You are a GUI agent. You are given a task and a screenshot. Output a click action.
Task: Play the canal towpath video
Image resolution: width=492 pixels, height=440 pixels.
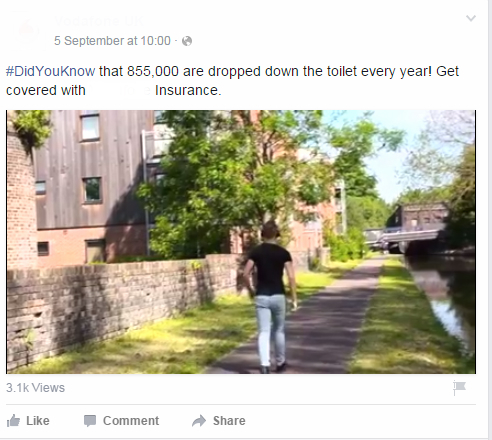tap(241, 242)
